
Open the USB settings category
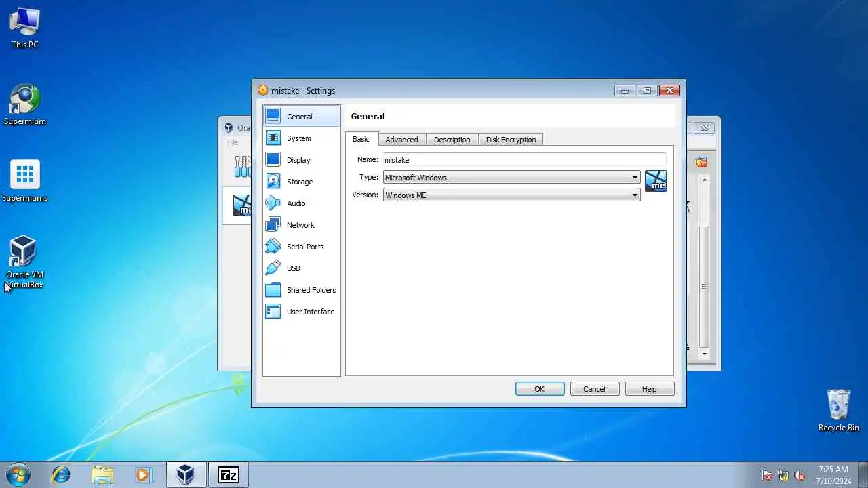(302, 268)
